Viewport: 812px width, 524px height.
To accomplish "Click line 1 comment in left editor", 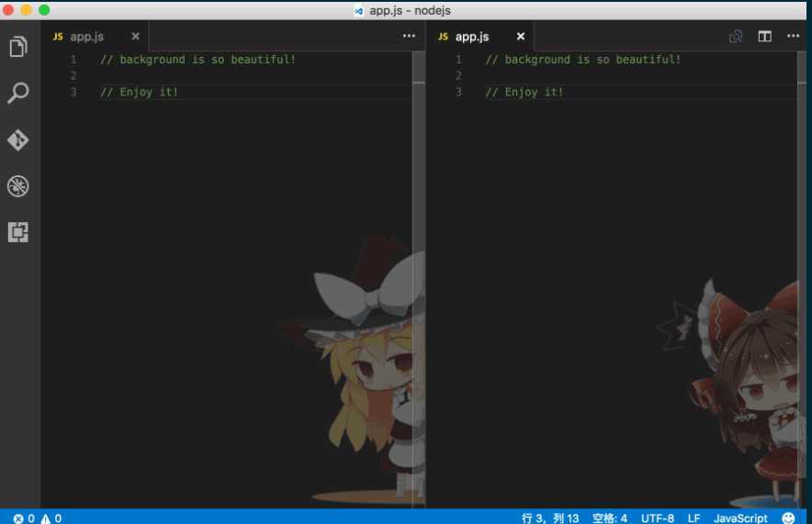I will pyautogui.click(x=197, y=60).
